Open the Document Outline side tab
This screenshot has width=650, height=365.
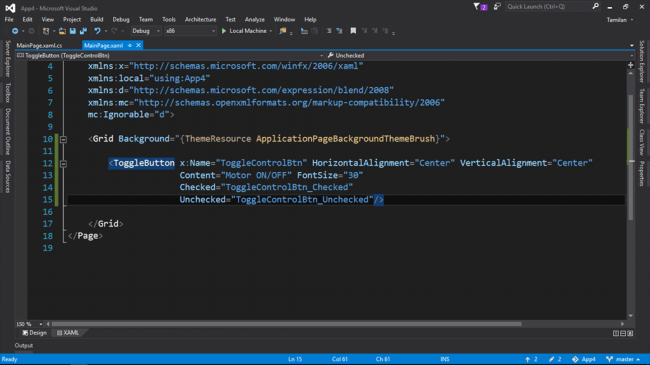(x=7, y=131)
